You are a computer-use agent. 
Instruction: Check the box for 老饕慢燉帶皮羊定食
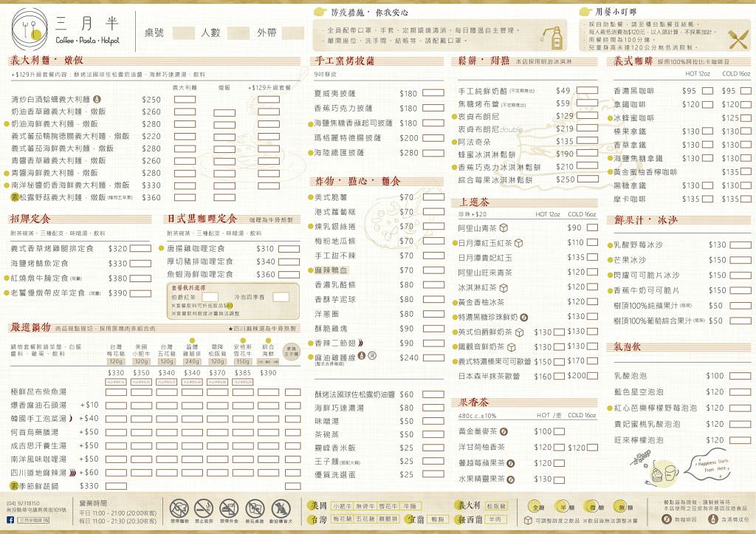140,293
